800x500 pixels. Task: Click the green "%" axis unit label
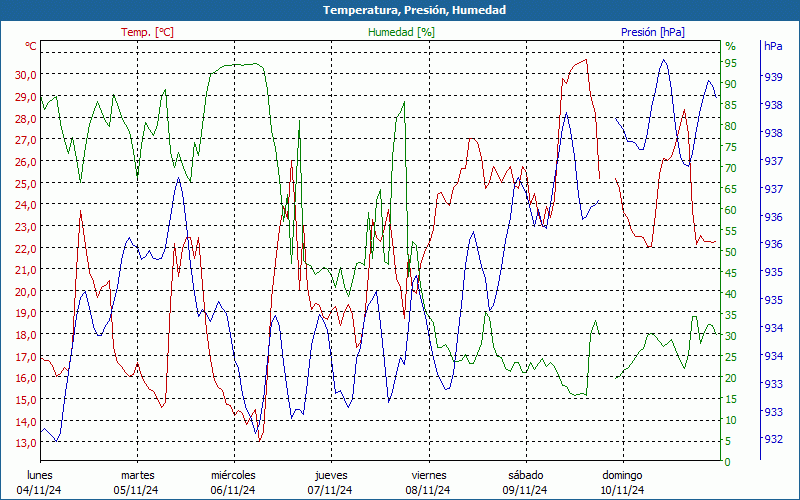[731, 46]
